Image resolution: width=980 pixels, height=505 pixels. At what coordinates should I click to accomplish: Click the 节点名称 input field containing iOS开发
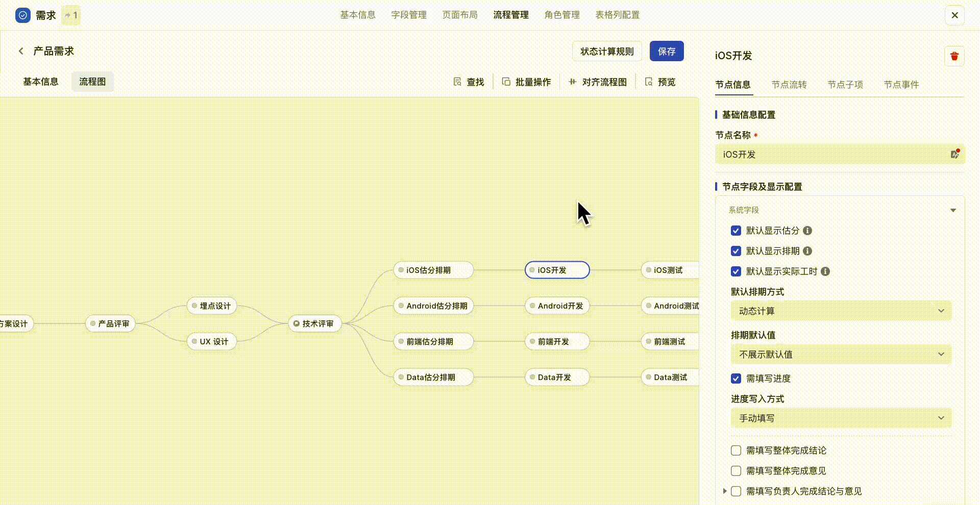click(840, 154)
